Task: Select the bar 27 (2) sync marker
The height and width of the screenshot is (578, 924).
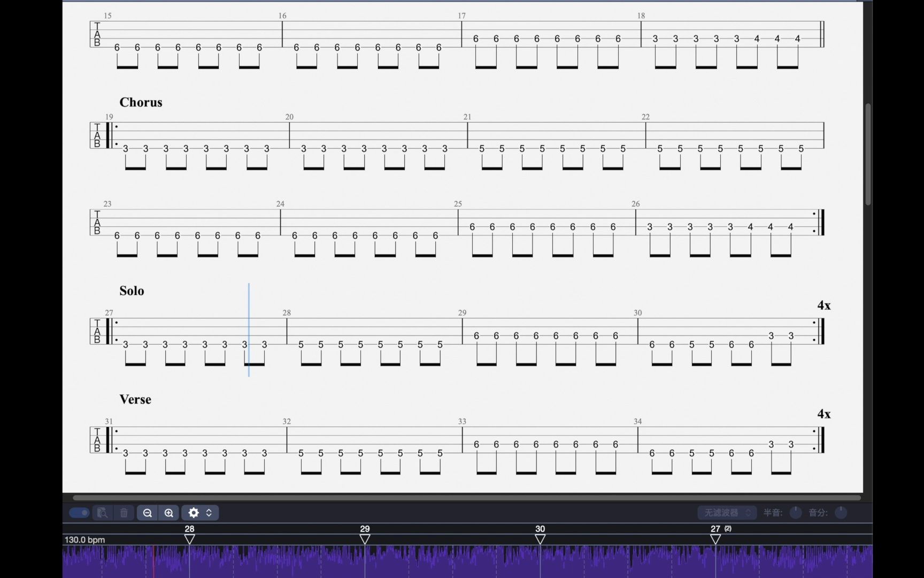Action: tap(715, 539)
